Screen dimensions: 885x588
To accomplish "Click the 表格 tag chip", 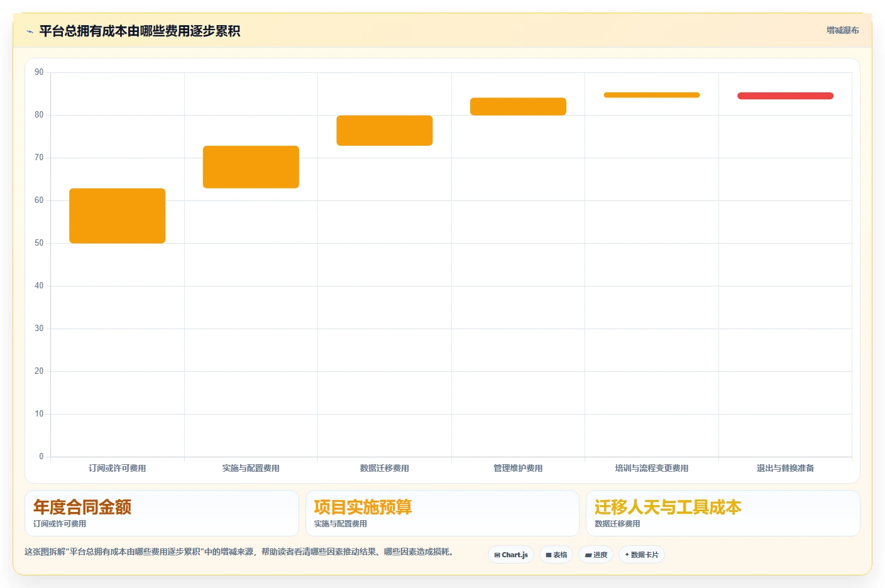I will (556, 555).
